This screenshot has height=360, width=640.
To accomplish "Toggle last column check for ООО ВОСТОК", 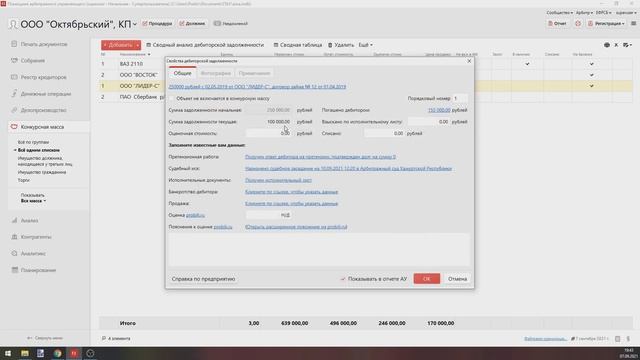I will point(591,75).
